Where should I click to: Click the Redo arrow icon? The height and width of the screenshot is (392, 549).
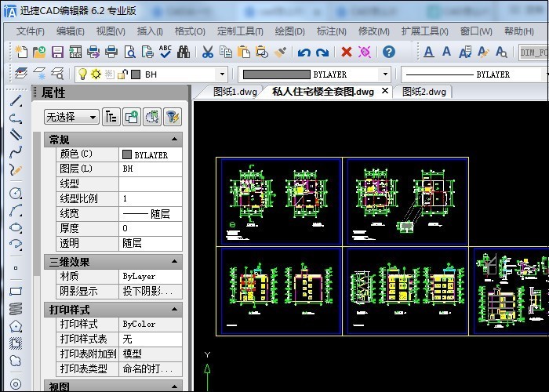322,53
